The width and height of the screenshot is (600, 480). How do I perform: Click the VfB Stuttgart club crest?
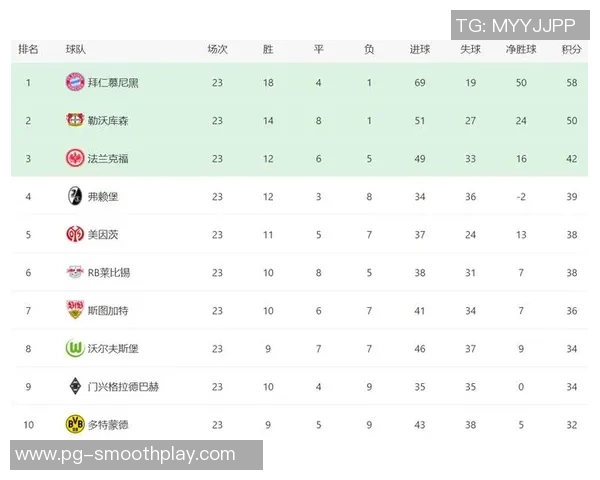(x=74, y=310)
